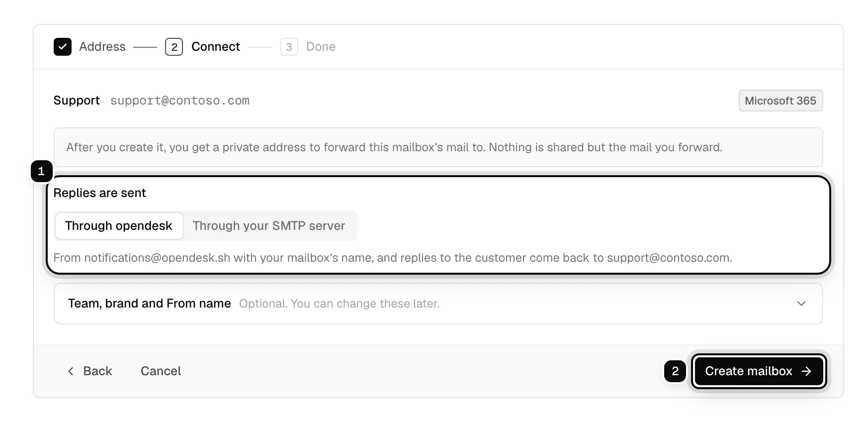This screenshot has width=868, height=422.
Task: Click the Cancel button
Action: point(161,371)
